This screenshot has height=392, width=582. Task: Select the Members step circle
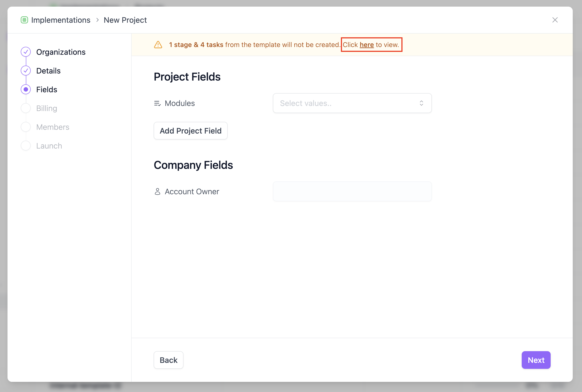coord(26,127)
